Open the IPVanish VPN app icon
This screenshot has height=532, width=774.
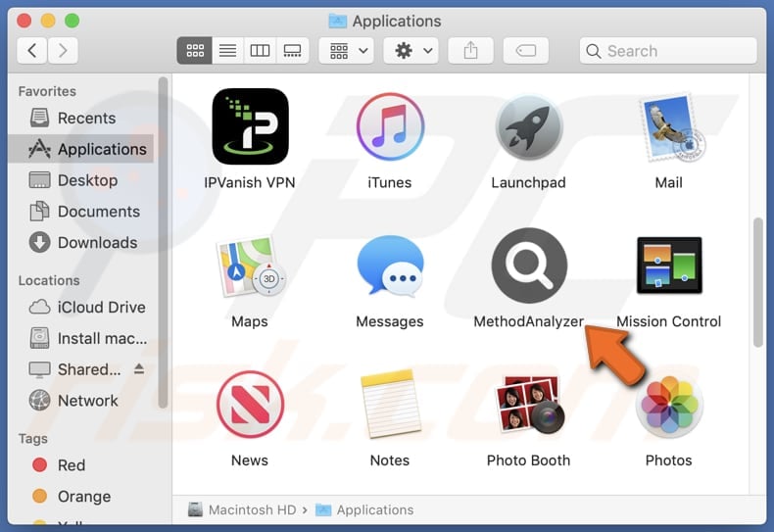(250, 126)
